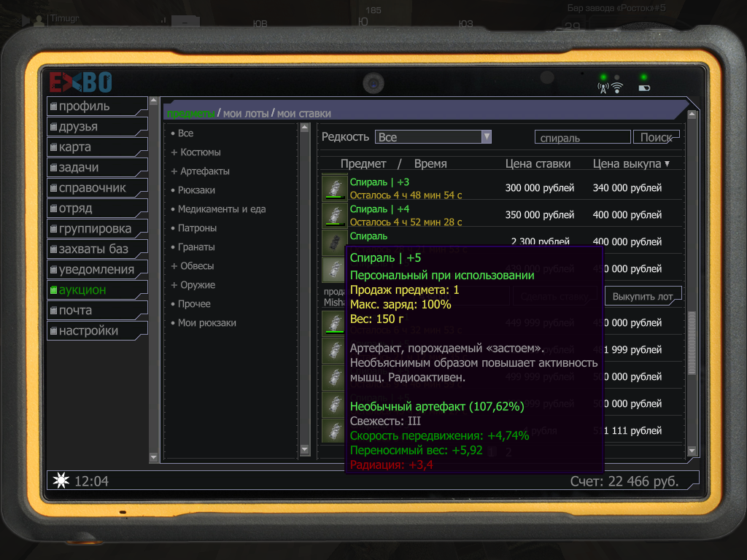Open the карта section
Image resolution: width=747 pixels, height=560 pixels.
pos(97,147)
